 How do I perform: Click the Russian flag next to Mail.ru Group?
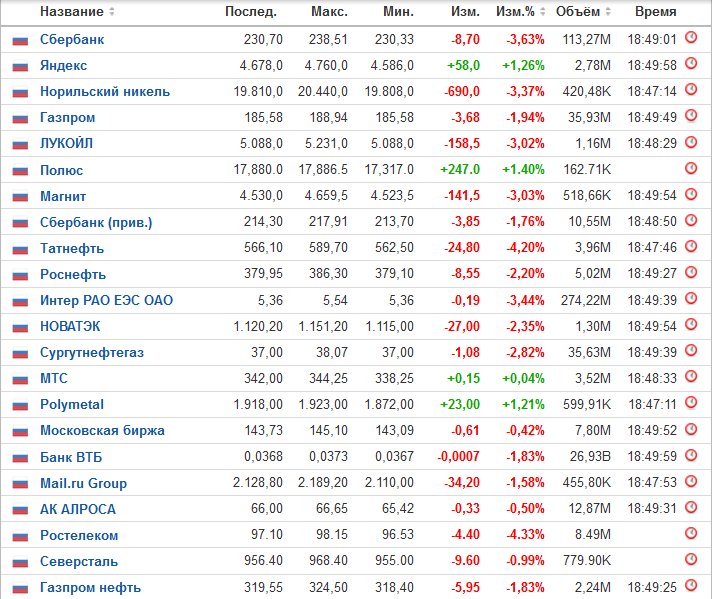point(20,484)
